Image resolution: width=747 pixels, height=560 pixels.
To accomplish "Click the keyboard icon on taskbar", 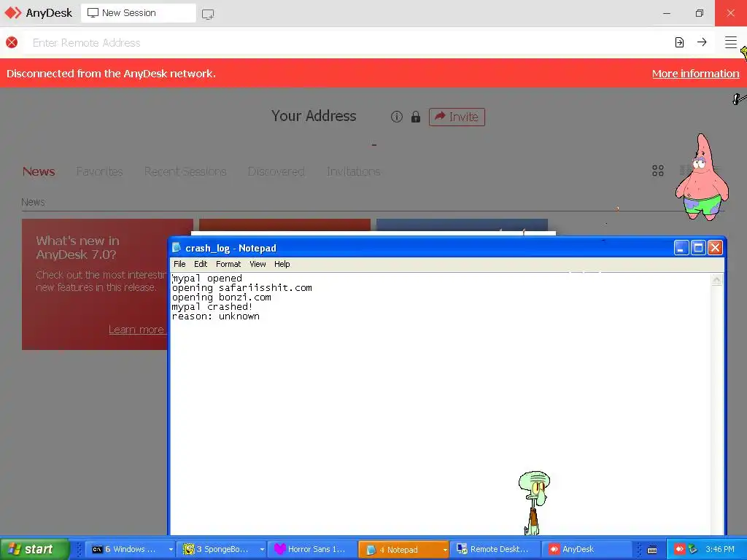I will [x=652, y=550].
